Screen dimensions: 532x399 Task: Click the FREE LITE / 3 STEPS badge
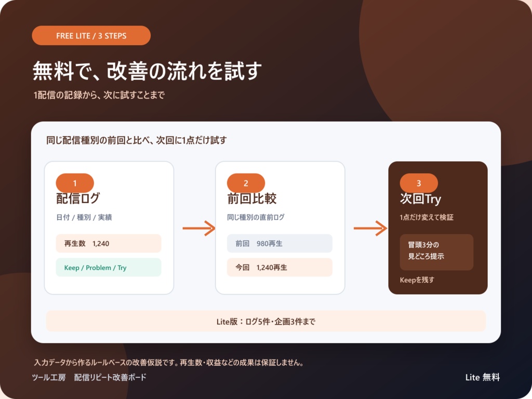click(91, 36)
